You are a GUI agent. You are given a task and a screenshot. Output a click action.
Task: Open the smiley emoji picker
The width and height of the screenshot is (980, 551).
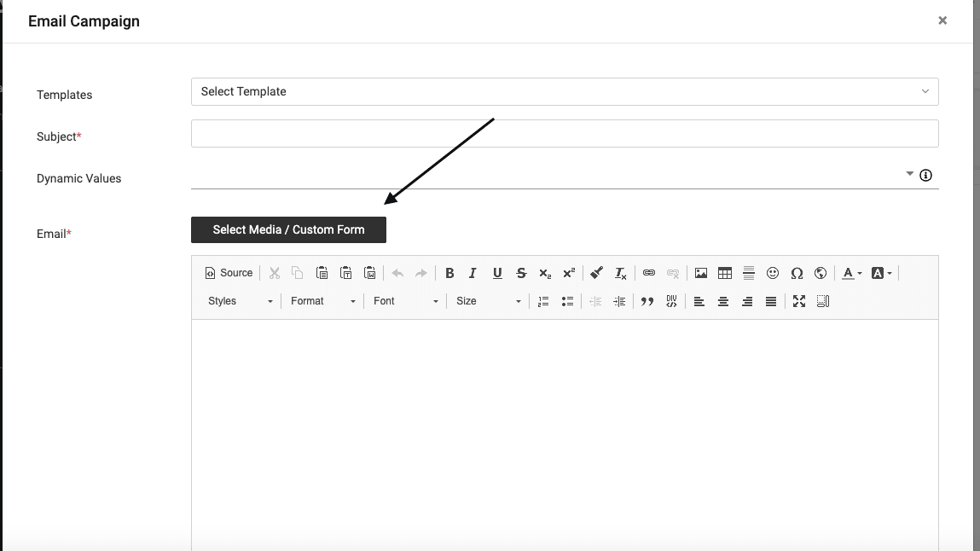(x=773, y=273)
